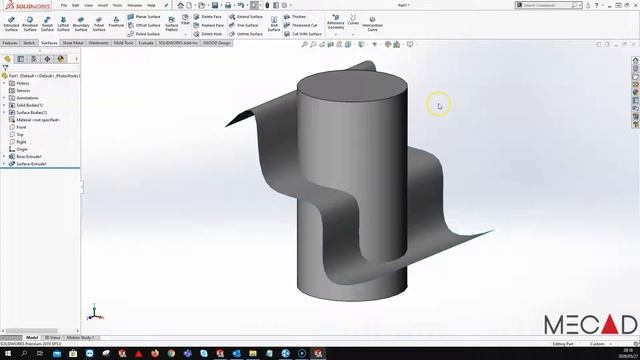Select the Boundary Surface tool
This screenshot has width=640, height=360.
81,24
